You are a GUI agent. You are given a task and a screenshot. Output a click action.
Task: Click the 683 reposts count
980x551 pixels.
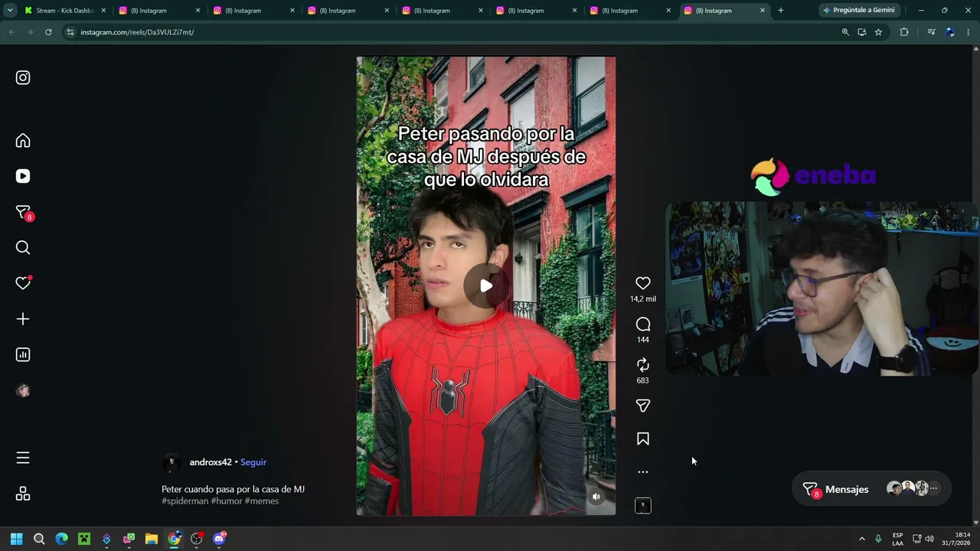click(643, 380)
